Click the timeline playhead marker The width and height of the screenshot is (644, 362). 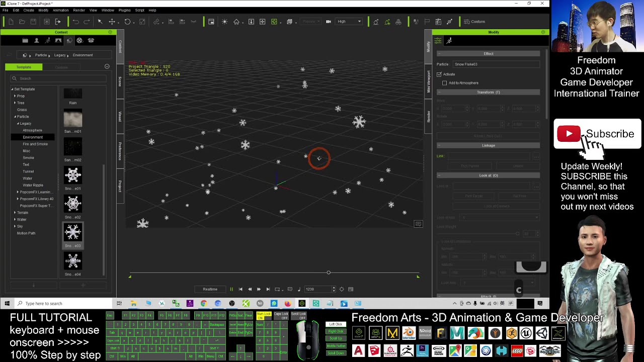click(x=329, y=273)
